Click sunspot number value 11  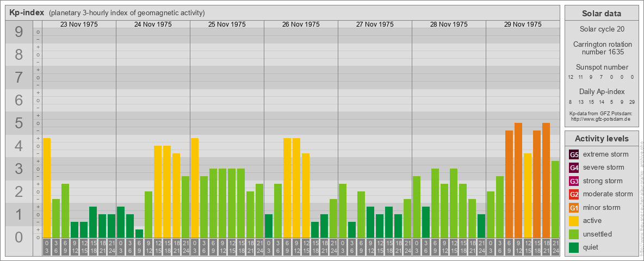[581, 77]
